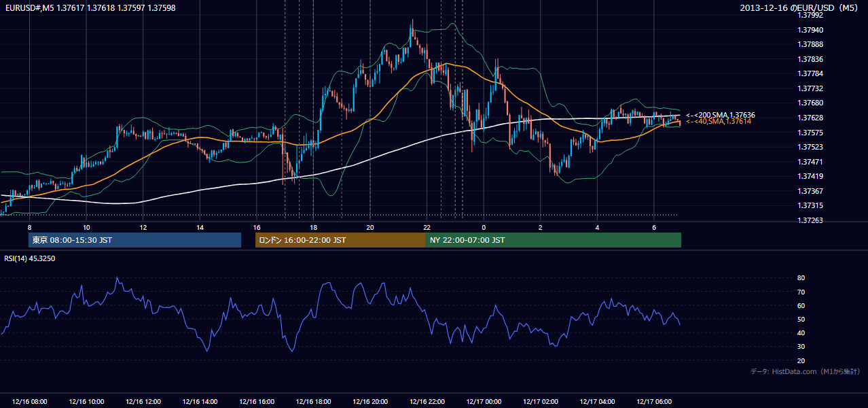868x408 pixels.
Task: Click the RSI scale value 70
Action: point(801,292)
